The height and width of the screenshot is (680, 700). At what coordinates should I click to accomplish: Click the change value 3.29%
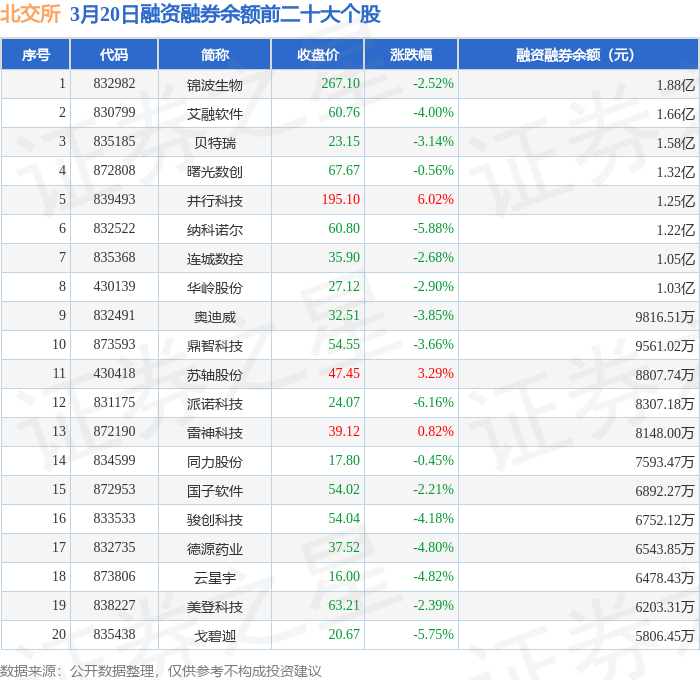tap(435, 374)
